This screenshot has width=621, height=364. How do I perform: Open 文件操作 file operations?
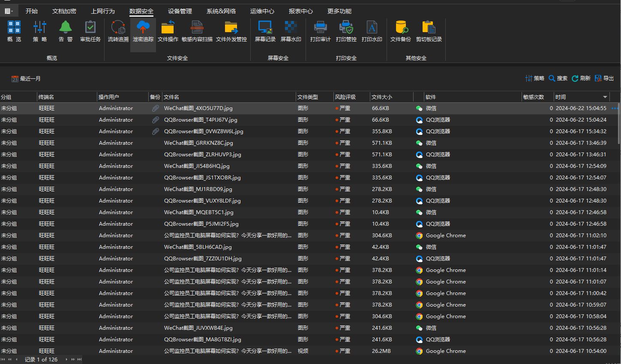pyautogui.click(x=168, y=31)
